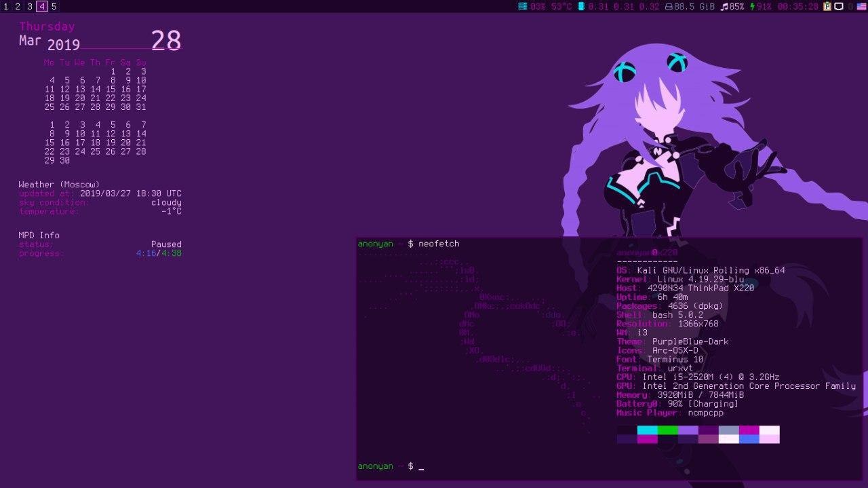868x488 pixels.
Task: Click the disk drive icon beside 88.5 GiB
Action: click(x=669, y=6)
